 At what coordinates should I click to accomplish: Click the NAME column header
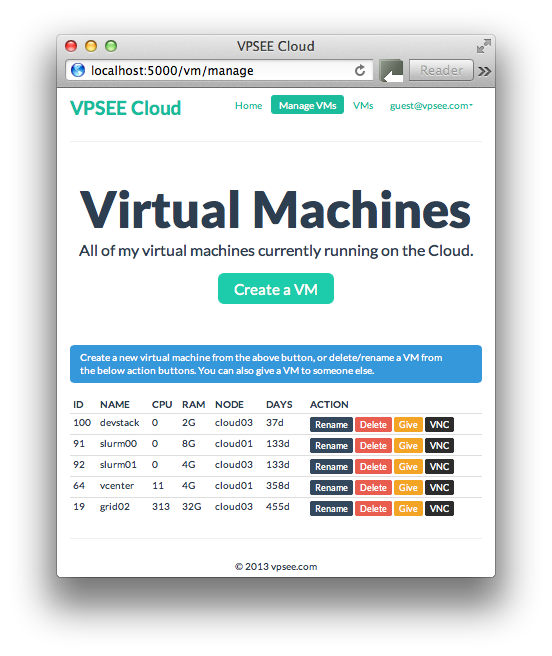[115, 405]
